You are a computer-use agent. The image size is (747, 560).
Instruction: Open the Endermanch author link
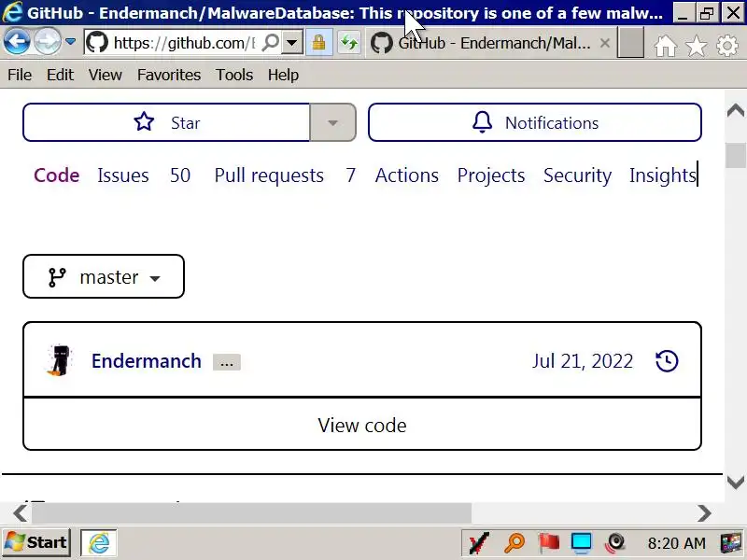click(x=147, y=361)
